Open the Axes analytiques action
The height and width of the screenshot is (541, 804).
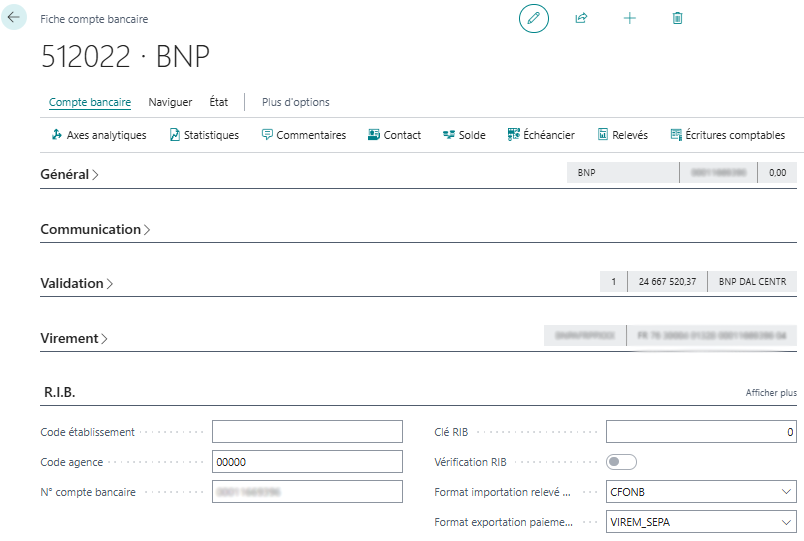pos(98,135)
